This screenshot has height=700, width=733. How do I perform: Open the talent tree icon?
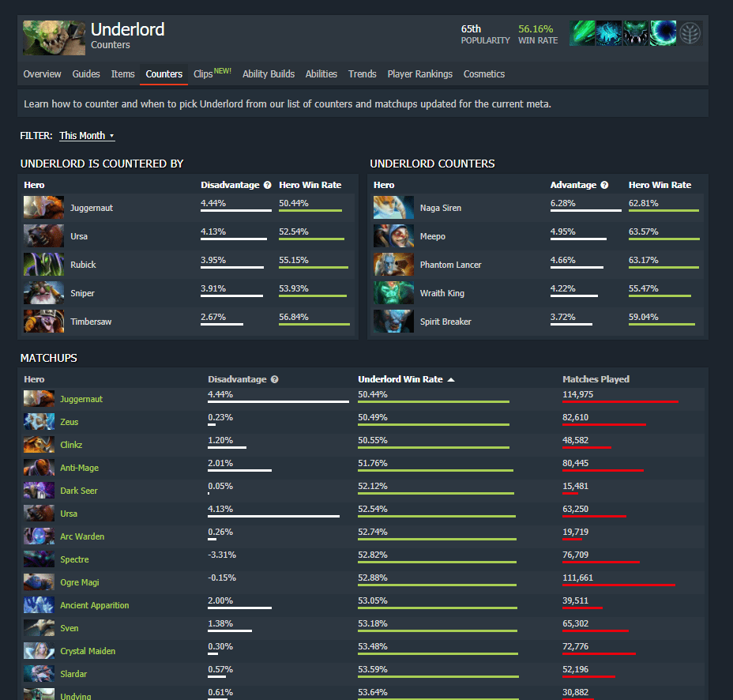(690, 34)
